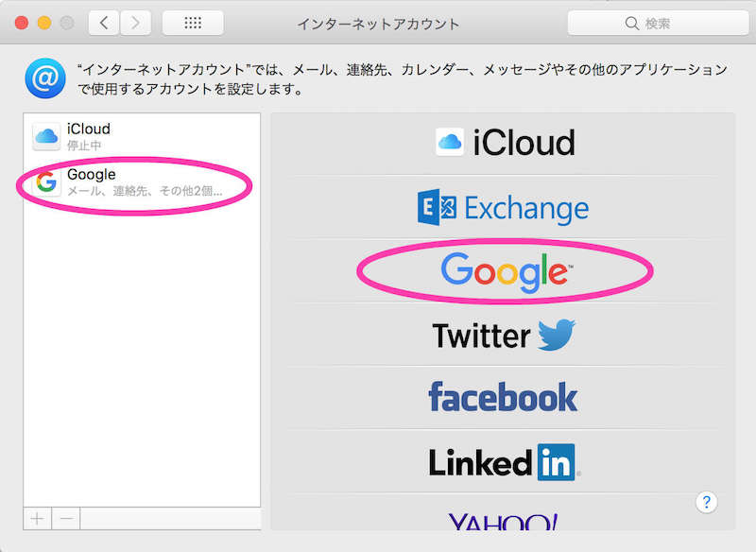Screen dimensions: 756x552
Task: Choose Google from the provider list
Action: [505, 271]
